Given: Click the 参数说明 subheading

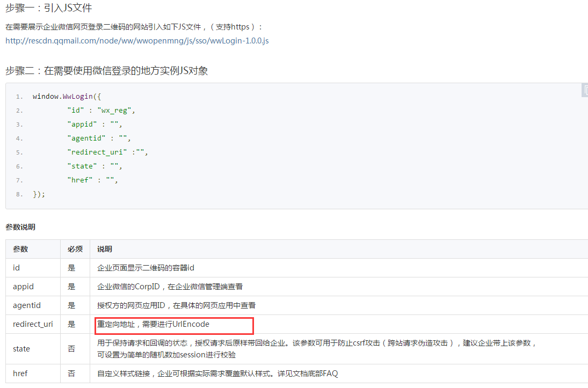Looking at the screenshot, I should (x=20, y=227).
